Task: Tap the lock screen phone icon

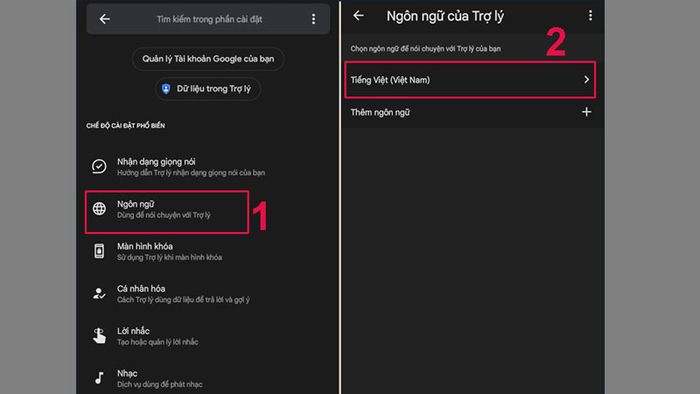Action: [99, 251]
